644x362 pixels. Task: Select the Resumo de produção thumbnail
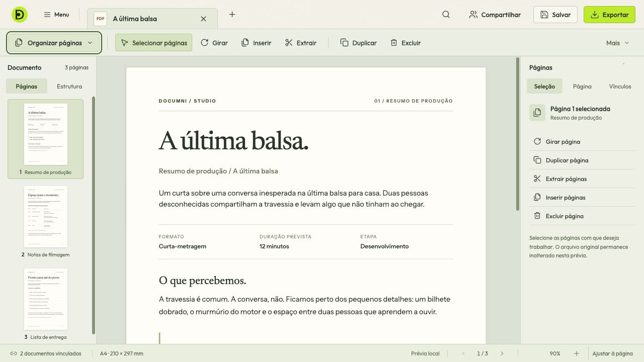click(45, 139)
